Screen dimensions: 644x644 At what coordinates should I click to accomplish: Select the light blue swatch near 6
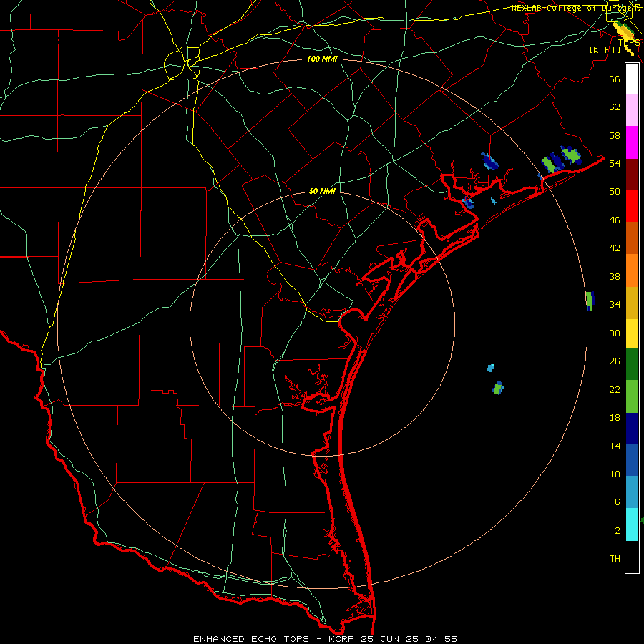click(632, 493)
